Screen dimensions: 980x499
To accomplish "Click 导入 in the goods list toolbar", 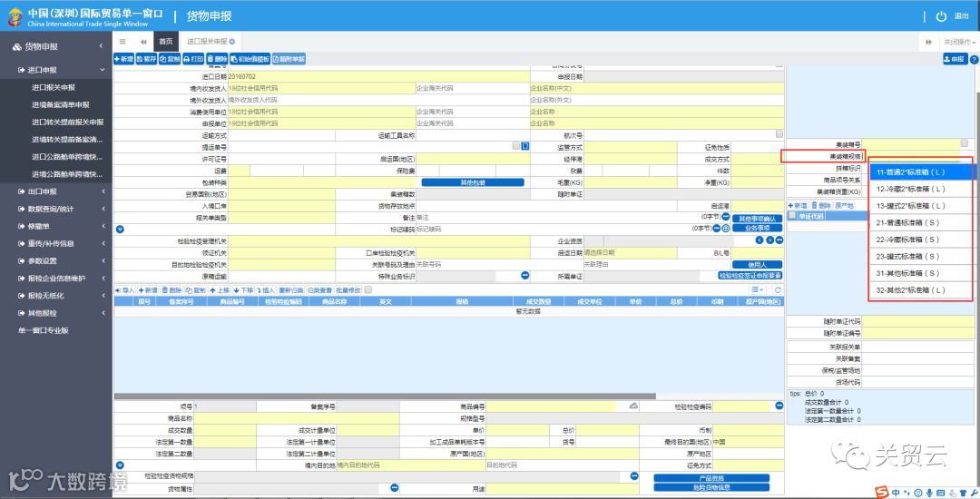I will [125, 290].
